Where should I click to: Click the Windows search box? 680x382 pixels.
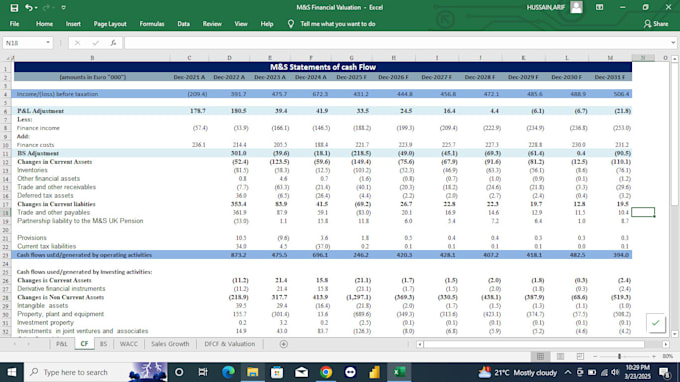pyautogui.click(x=95, y=372)
